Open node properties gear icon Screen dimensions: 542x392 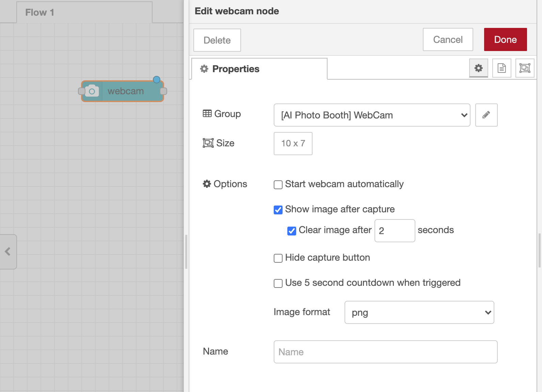click(478, 68)
